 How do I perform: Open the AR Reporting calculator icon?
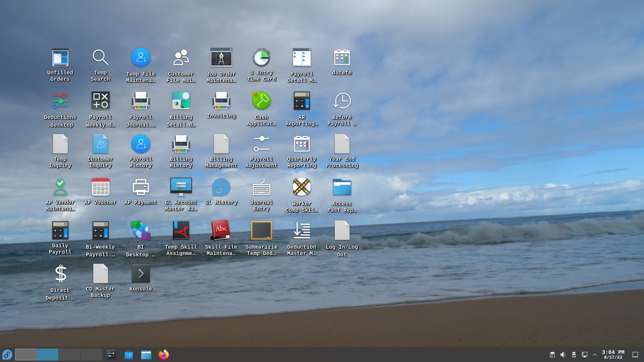[x=302, y=101]
